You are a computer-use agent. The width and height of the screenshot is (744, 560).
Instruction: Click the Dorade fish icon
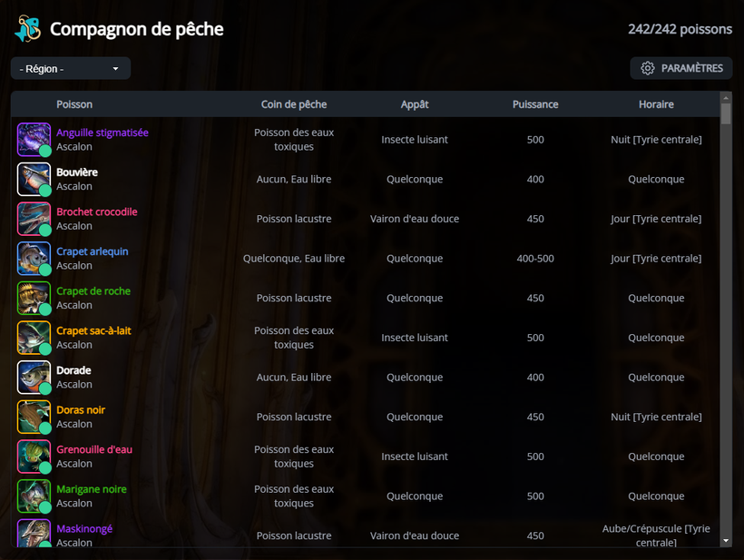pos(34,378)
